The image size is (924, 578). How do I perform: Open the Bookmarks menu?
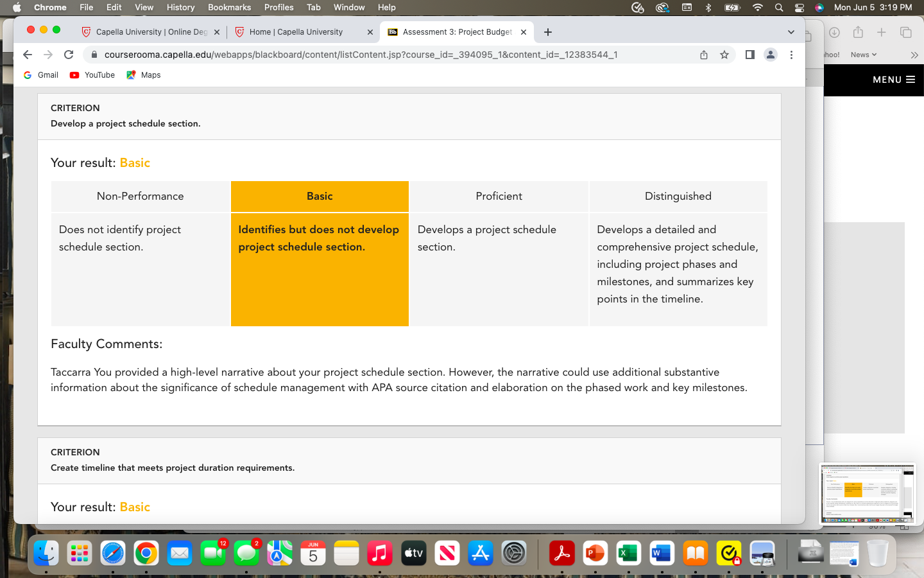click(229, 7)
